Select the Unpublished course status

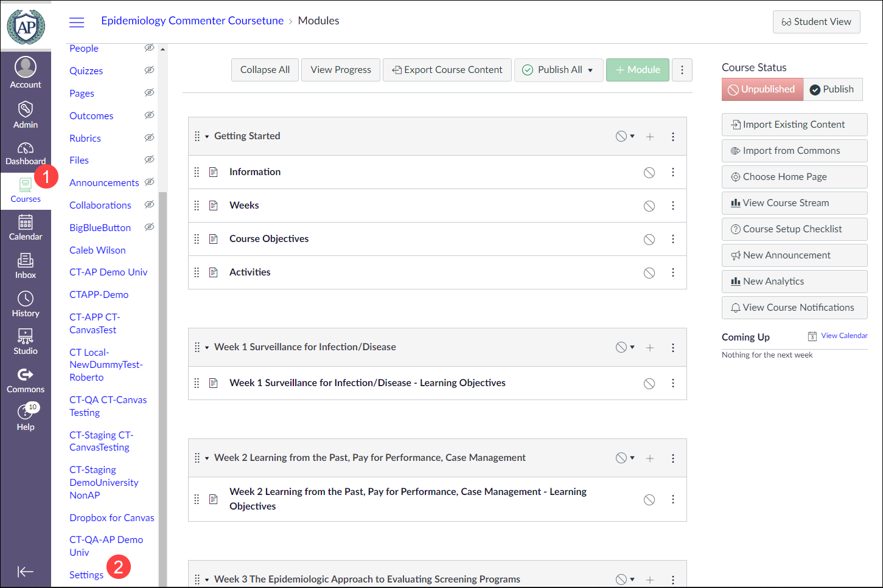tap(763, 89)
